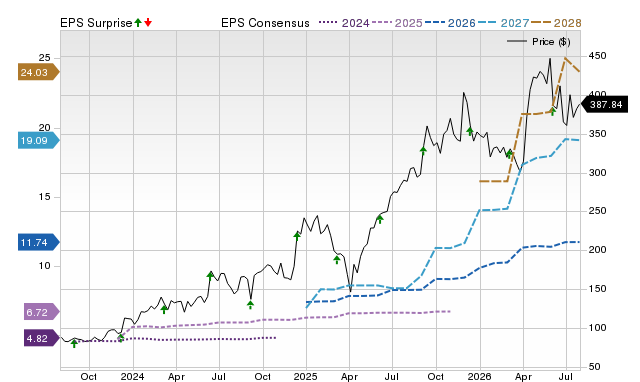Image resolution: width=640 pixels, height=382 pixels.
Task: Click the green surprise arrow just before 2024
Action: (x=120, y=338)
